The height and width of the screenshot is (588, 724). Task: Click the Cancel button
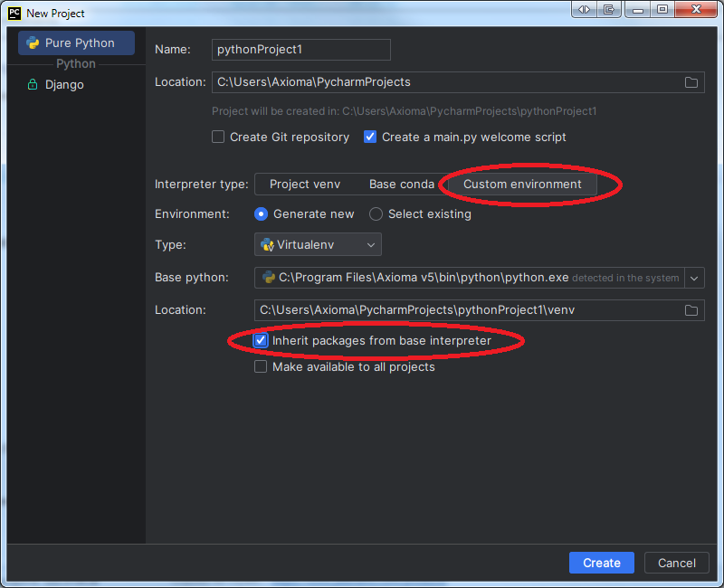click(676, 563)
